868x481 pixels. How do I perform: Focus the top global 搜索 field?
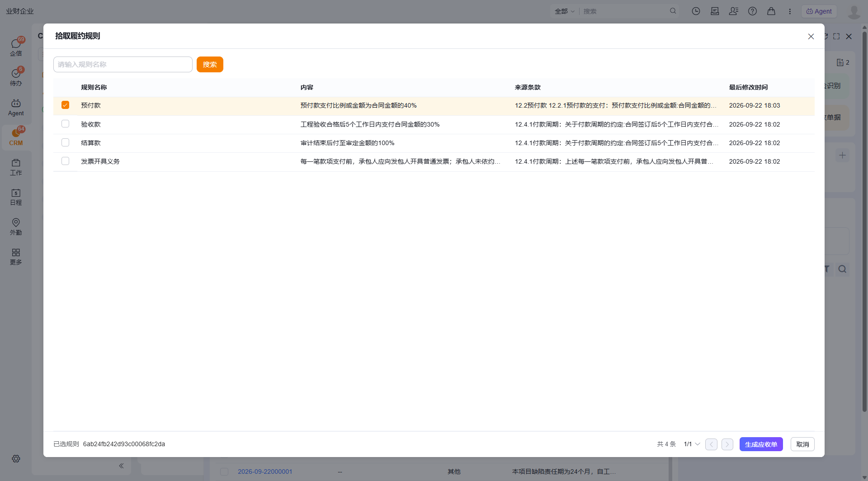pyautogui.click(x=626, y=11)
